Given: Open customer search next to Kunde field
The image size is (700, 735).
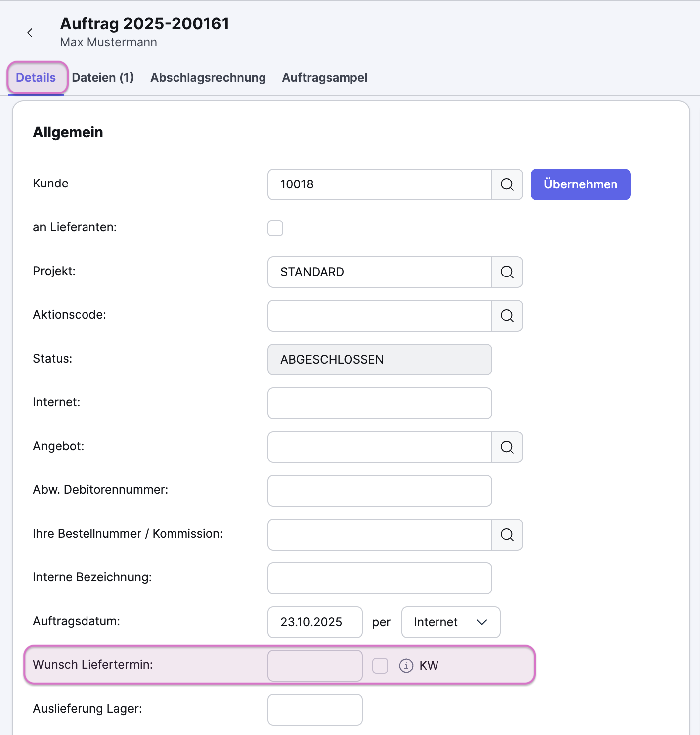Looking at the screenshot, I should click(507, 184).
